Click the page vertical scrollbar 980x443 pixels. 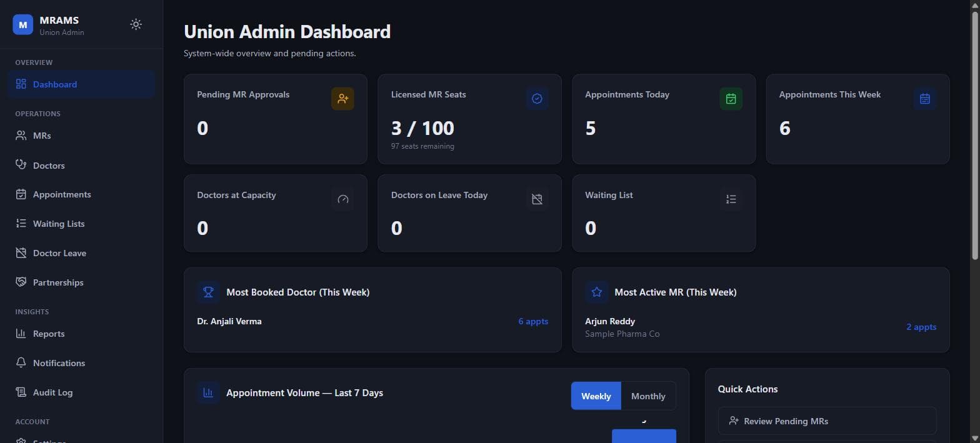975,134
